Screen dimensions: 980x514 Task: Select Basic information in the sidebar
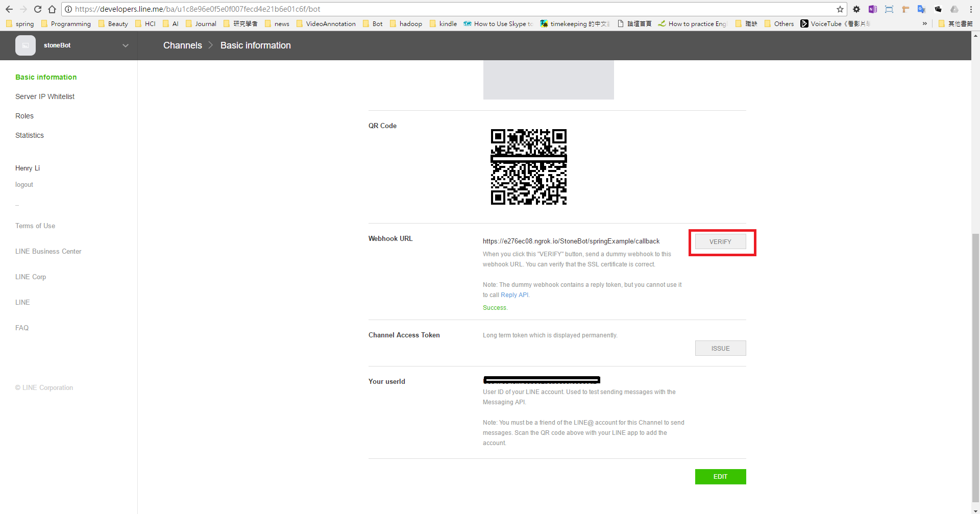click(x=46, y=77)
